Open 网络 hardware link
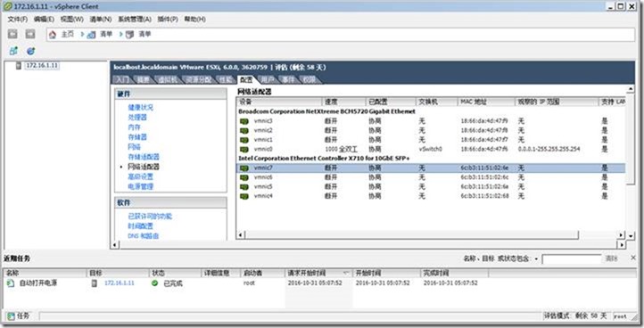Viewport: 644px width, 328px height. (x=135, y=147)
